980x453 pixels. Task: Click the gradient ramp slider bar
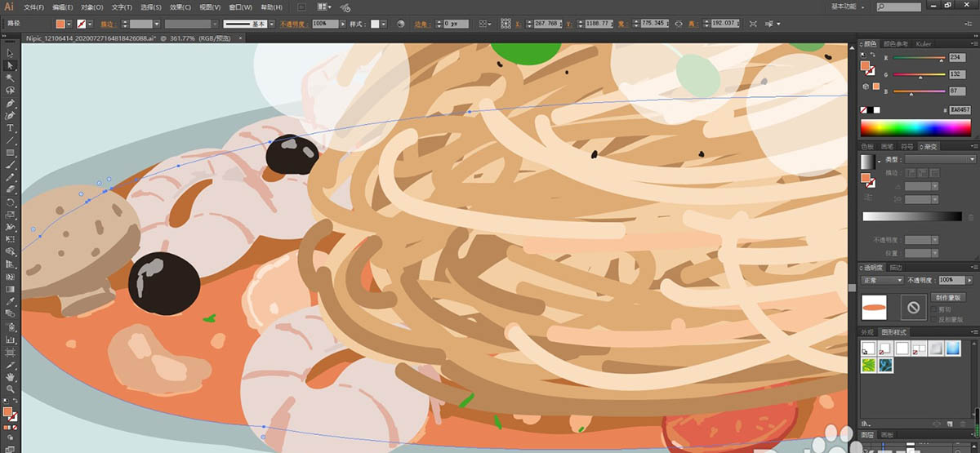pos(912,216)
